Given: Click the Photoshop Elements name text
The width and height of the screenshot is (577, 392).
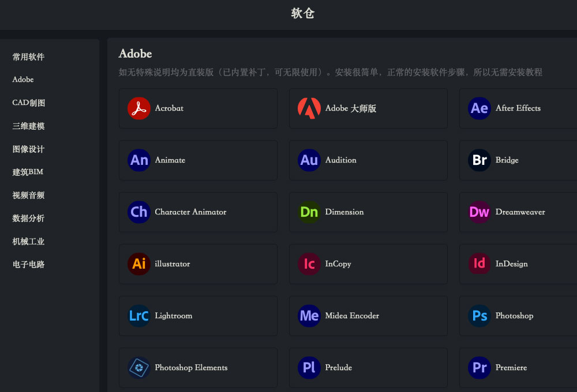Looking at the screenshot, I should pyautogui.click(x=191, y=367).
